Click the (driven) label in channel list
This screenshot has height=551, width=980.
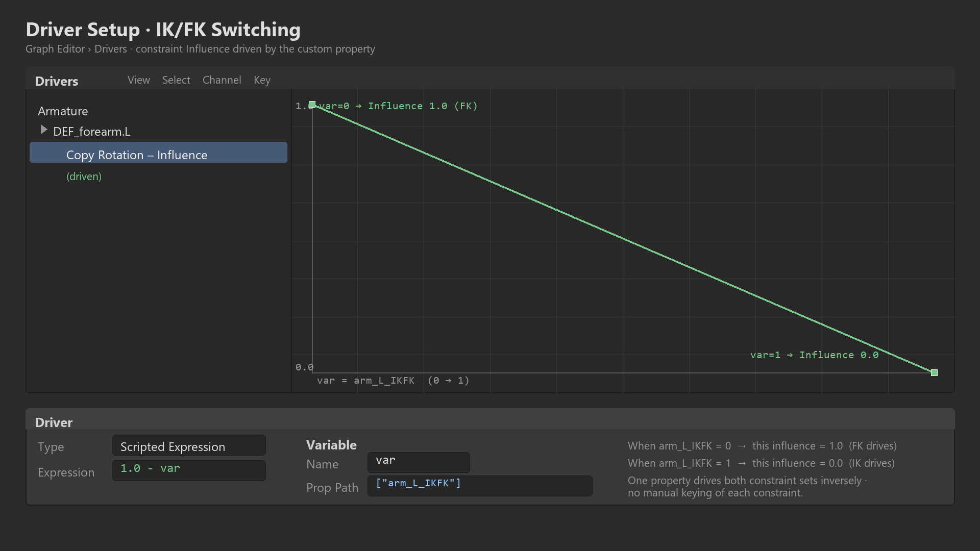[84, 177]
